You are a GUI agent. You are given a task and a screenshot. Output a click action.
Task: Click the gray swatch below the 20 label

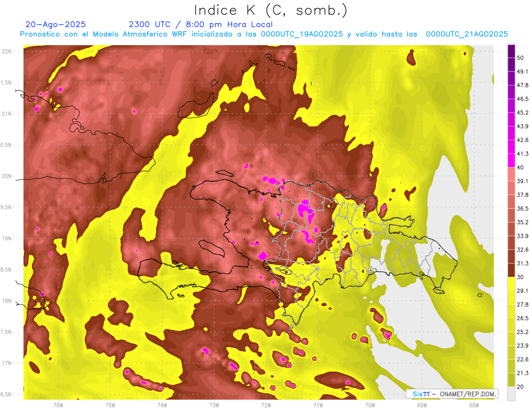[x=511, y=394]
